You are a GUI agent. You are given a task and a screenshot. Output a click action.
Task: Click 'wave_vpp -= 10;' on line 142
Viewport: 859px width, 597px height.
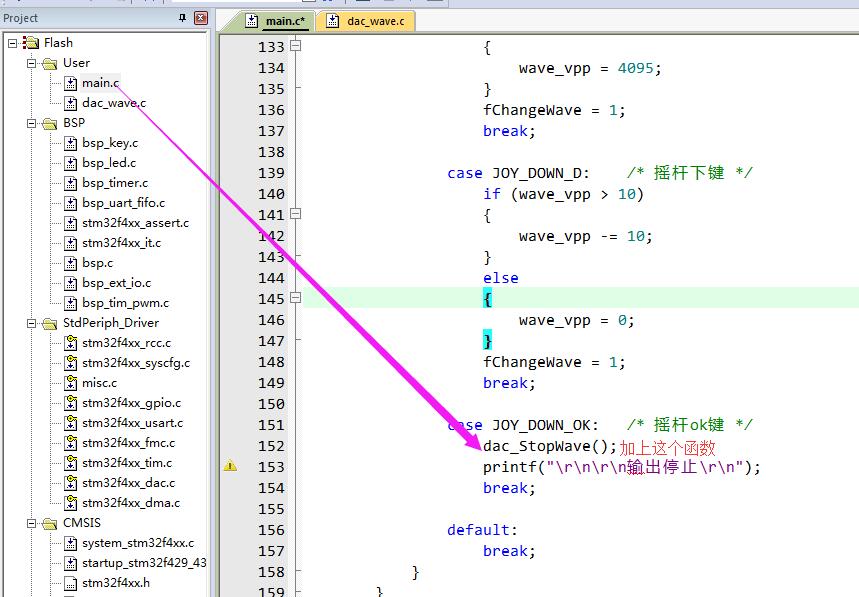[586, 236]
